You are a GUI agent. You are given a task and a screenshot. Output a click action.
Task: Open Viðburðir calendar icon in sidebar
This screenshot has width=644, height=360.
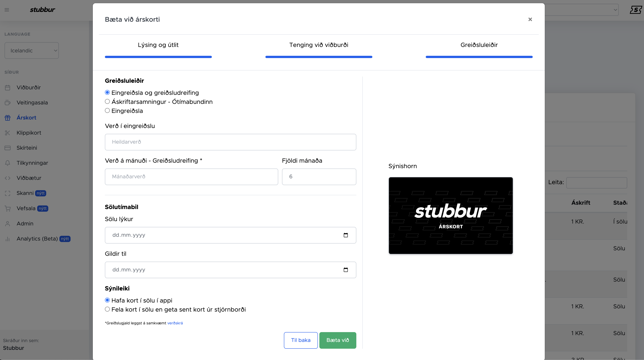click(x=8, y=88)
